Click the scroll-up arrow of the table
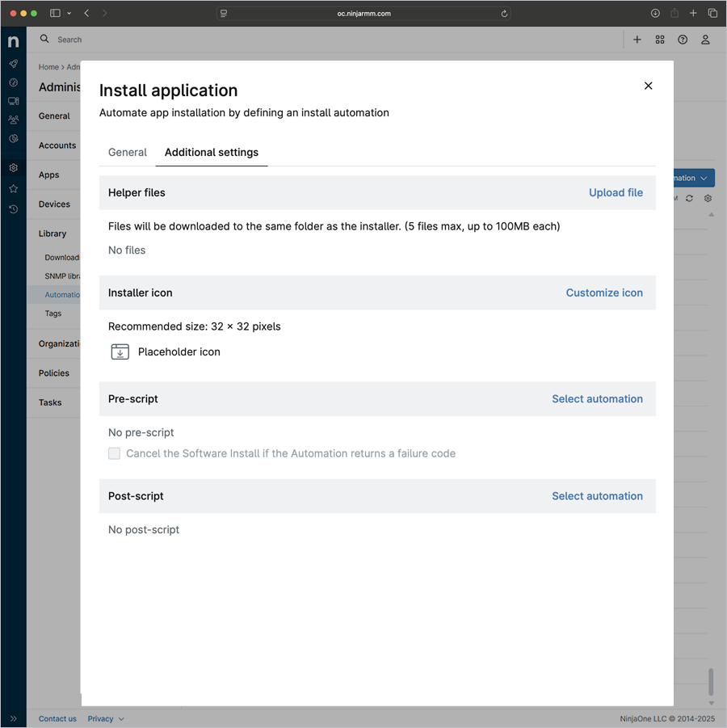This screenshot has width=727, height=728. [711, 214]
